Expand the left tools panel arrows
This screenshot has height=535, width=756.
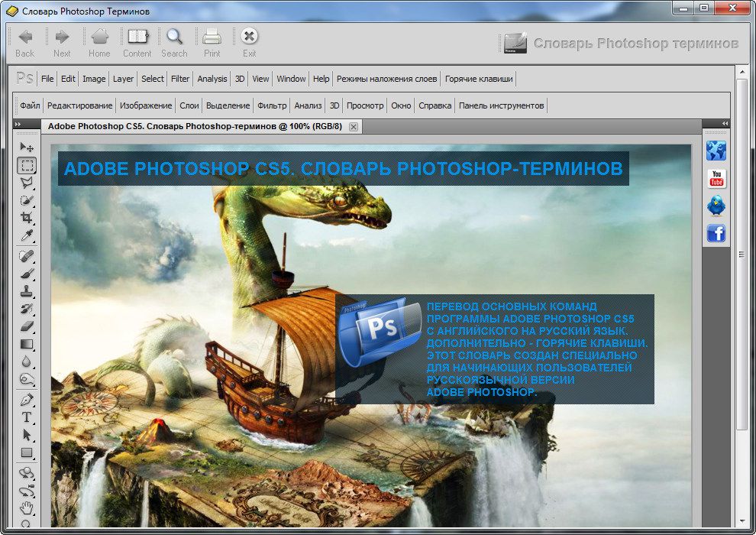point(18,124)
